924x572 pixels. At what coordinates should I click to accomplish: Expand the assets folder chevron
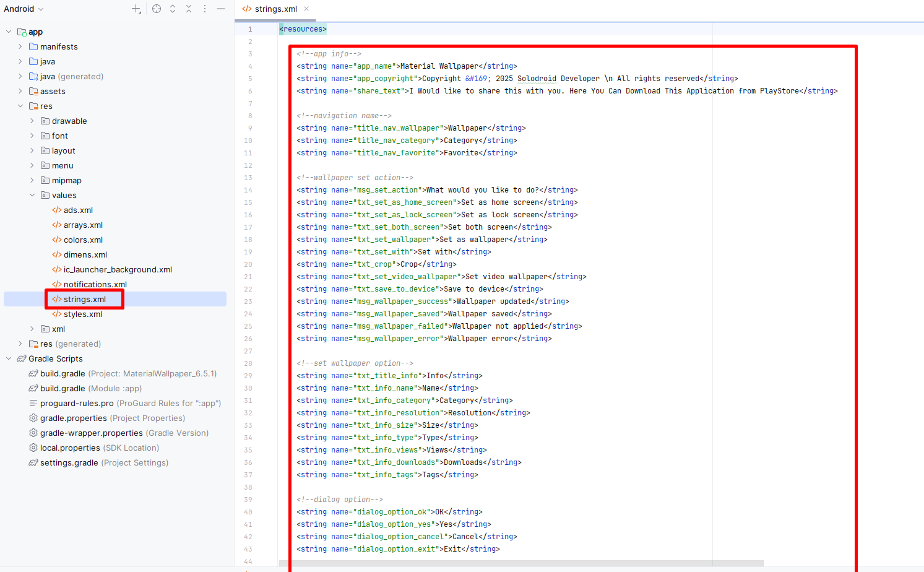click(20, 91)
